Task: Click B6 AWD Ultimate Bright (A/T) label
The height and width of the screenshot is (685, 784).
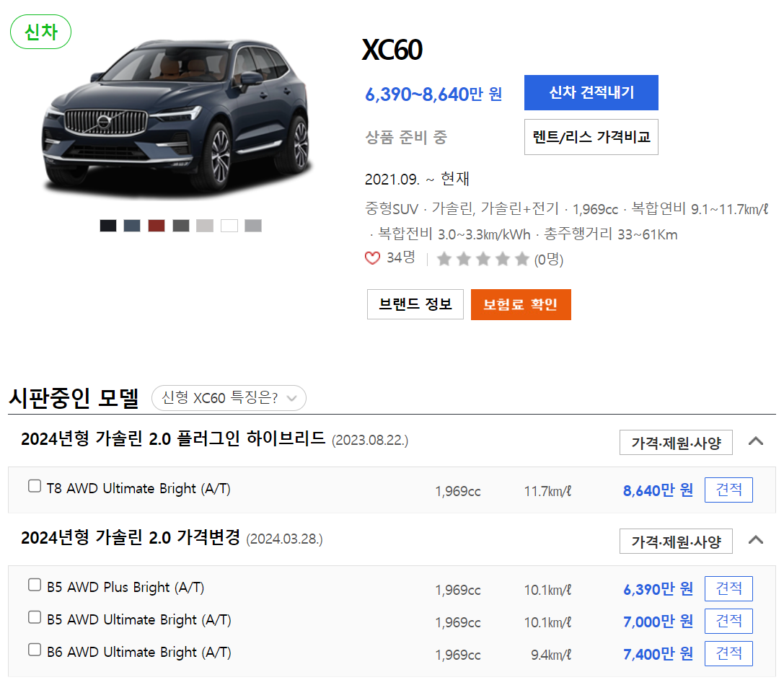Action: click(x=139, y=653)
